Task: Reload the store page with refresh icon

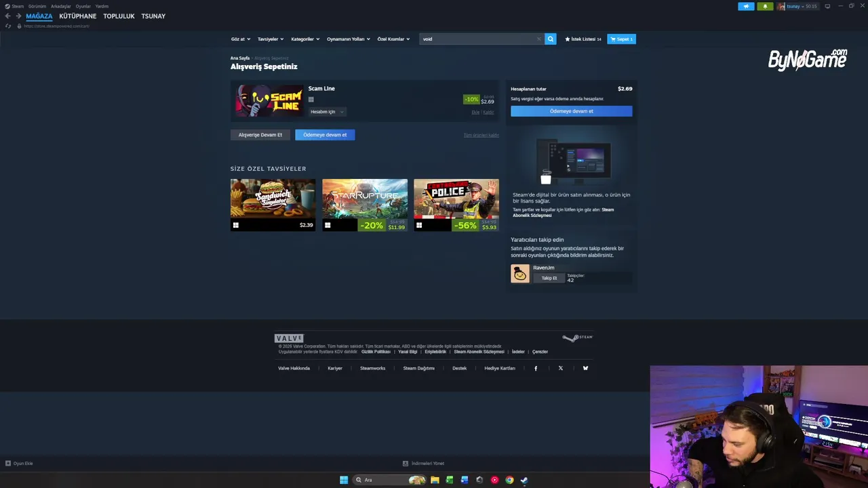Action: click(x=8, y=26)
